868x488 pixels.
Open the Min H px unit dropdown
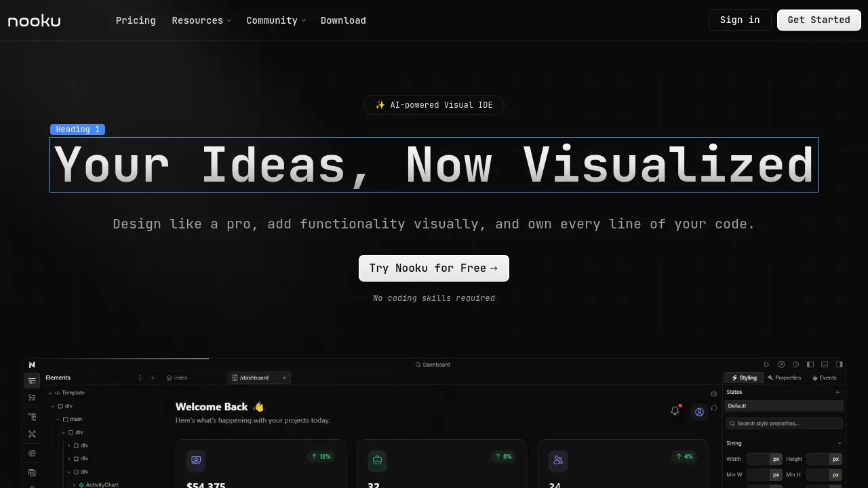836,474
